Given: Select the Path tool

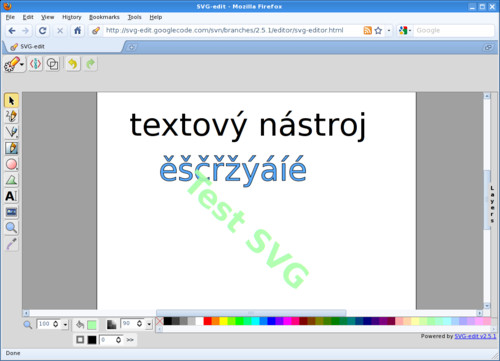Looking at the screenshot, I should (11, 180).
